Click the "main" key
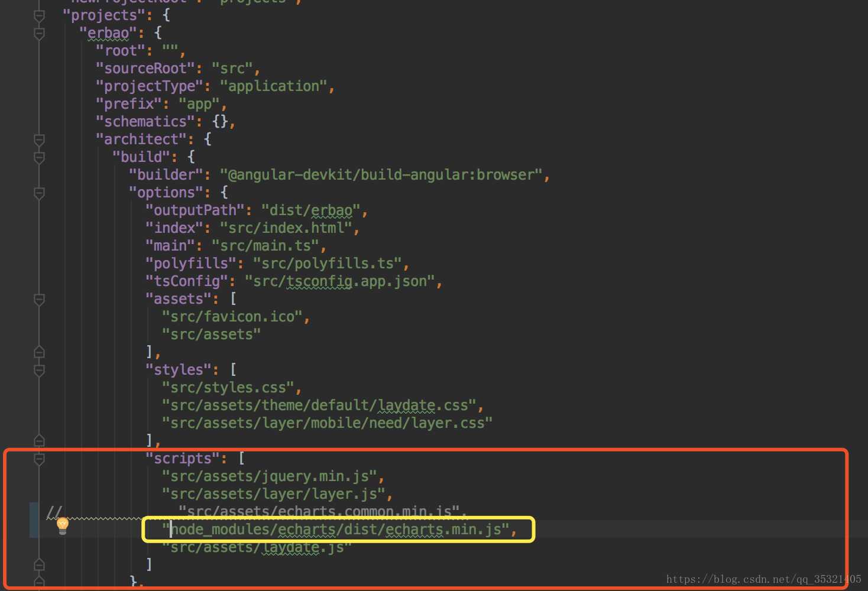Image resolution: width=868 pixels, height=591 pixels. pos(170,246)
